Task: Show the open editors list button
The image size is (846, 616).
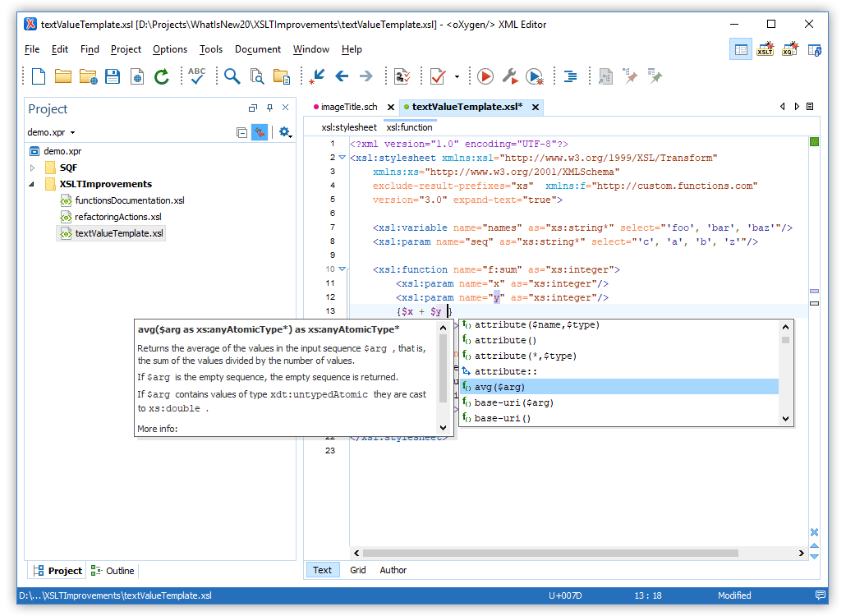Action: 810,107
